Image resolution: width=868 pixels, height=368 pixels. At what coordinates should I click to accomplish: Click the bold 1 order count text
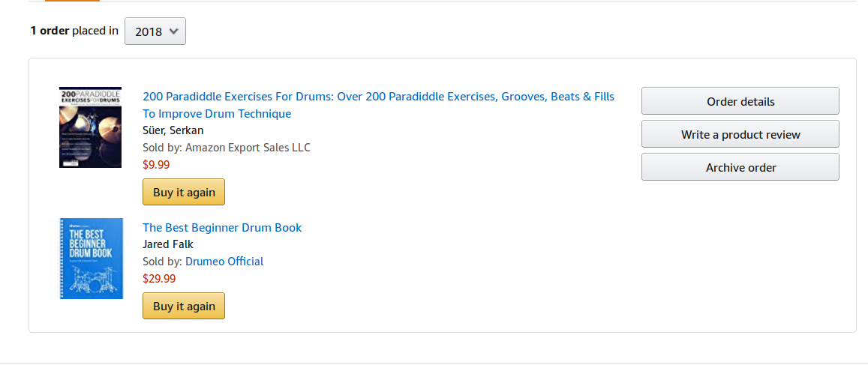pyautogui.click(x=50, y=31)
